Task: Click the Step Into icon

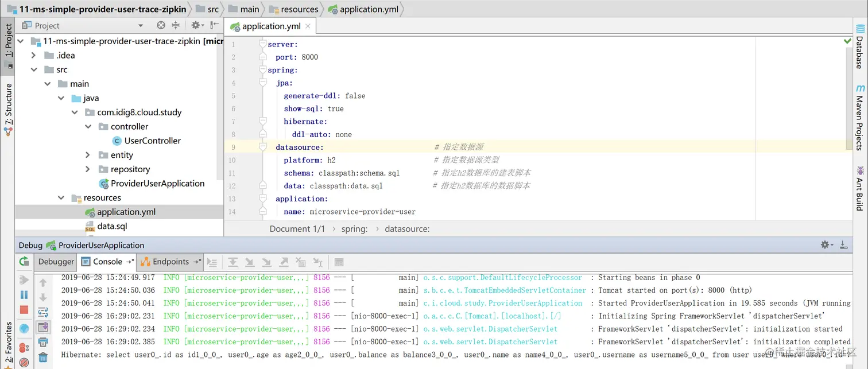Action: (250, 262)
